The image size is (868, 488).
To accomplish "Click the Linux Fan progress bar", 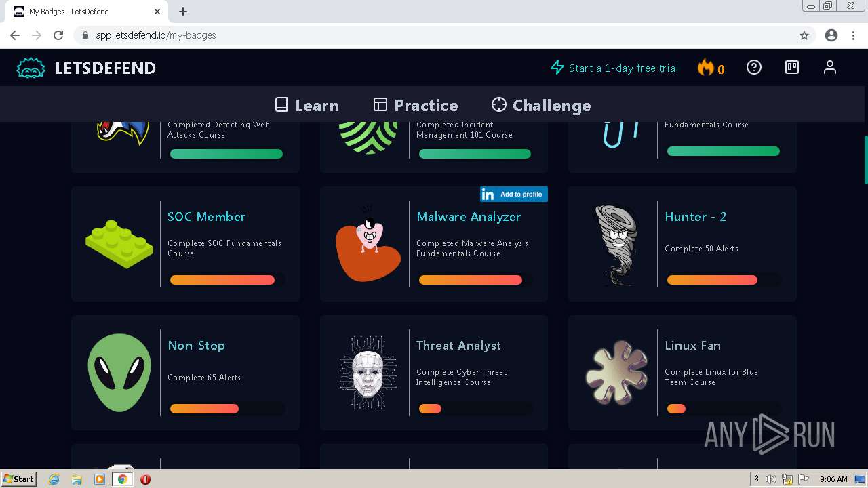I will point(724,409).
